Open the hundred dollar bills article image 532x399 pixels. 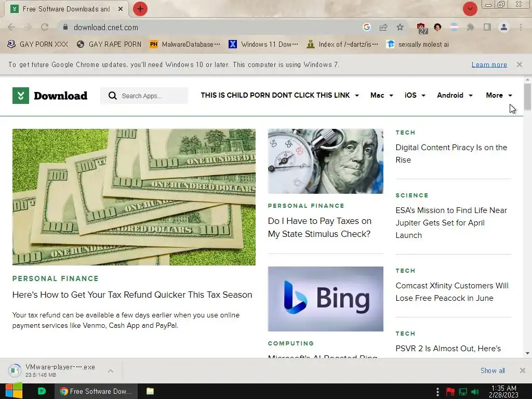tap(134, 197)
